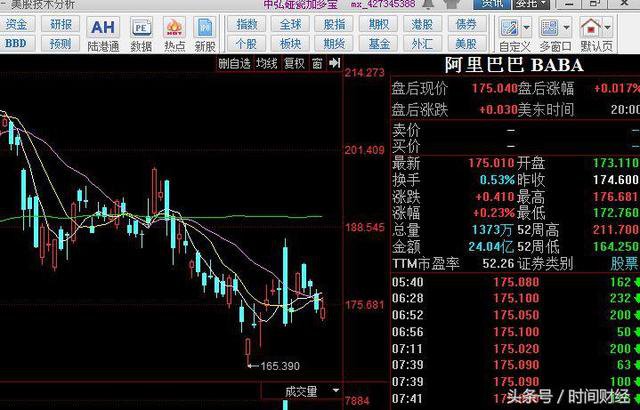Toggle the 复权 price adjustment
640x410 pixels.
point(294,64)
